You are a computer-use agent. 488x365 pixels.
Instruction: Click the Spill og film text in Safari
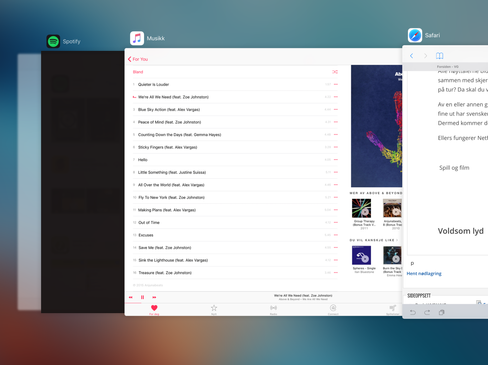[454, 168]
